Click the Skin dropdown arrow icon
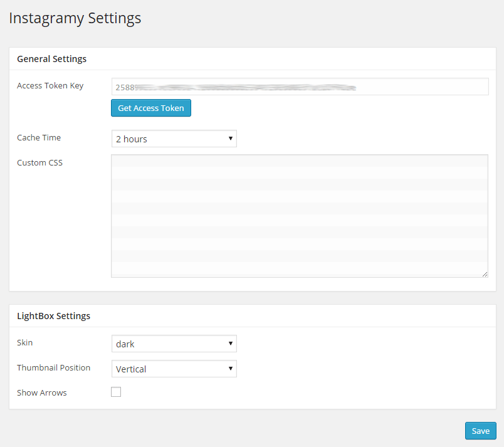 (x=230, y=344)
